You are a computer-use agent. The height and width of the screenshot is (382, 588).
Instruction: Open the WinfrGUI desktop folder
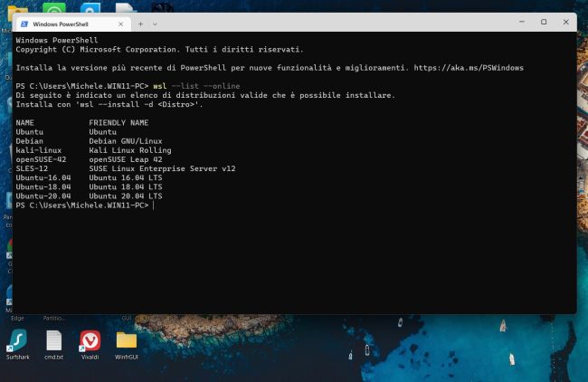(x=127, y=344)
